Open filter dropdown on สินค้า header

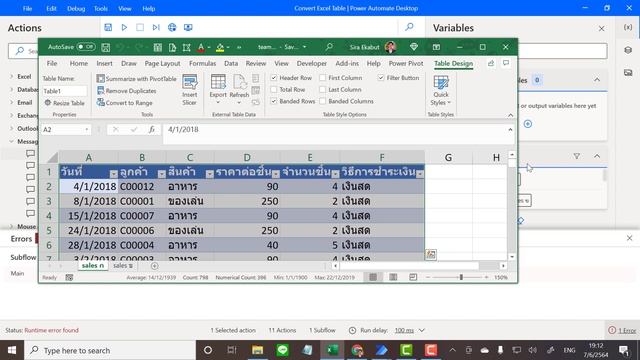[x=210, y=174]
